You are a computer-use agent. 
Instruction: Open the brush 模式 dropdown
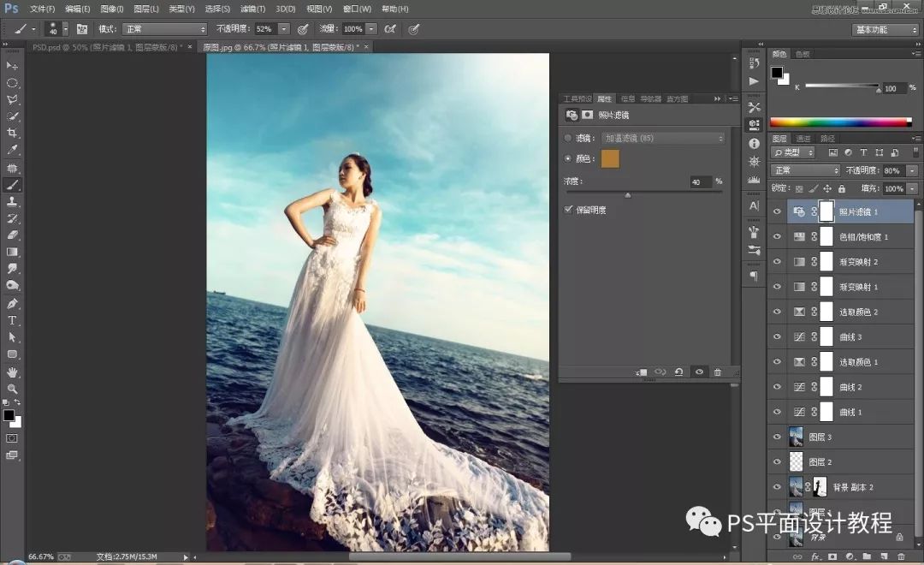tap(164, 29)
